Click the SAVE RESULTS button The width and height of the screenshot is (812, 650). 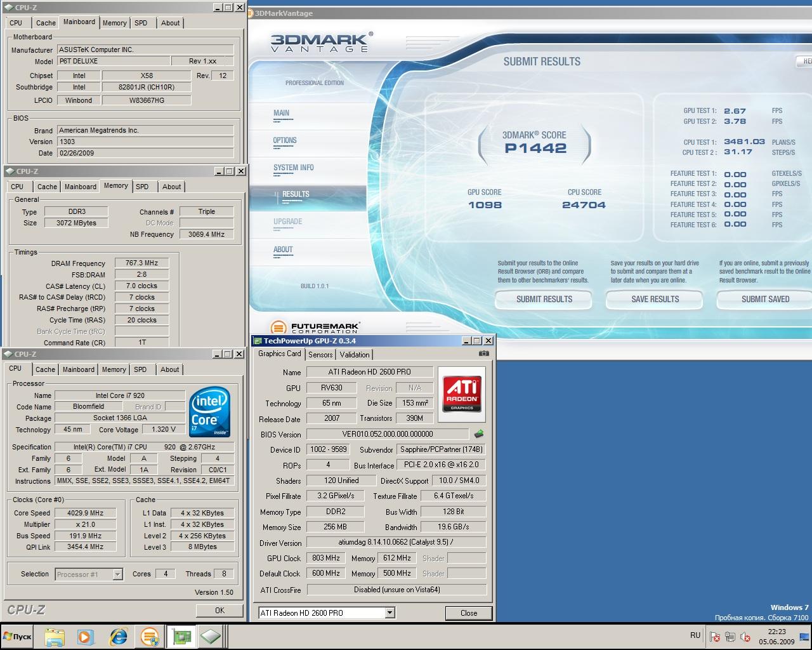[x=655, y=299]
